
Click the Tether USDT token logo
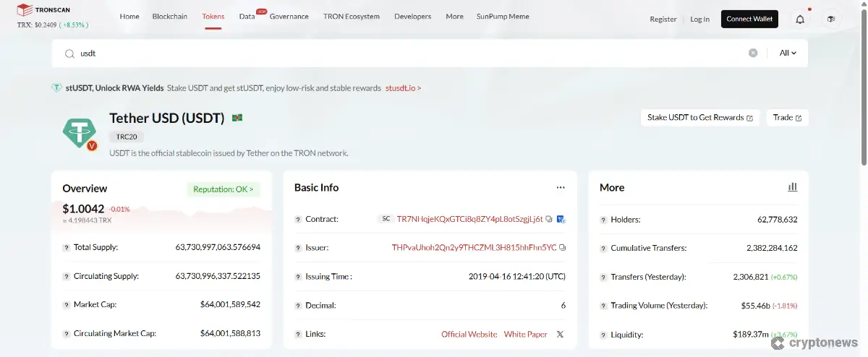(80, 132)
